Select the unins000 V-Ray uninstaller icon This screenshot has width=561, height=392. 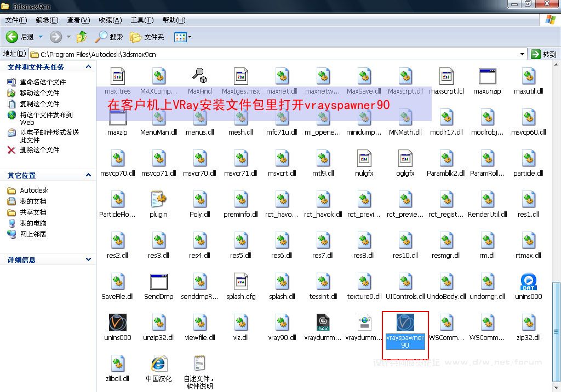pos(117,322)
